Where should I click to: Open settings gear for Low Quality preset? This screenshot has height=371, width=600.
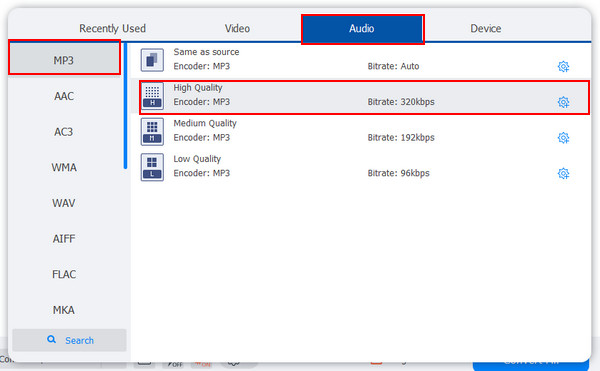[563, 173]
